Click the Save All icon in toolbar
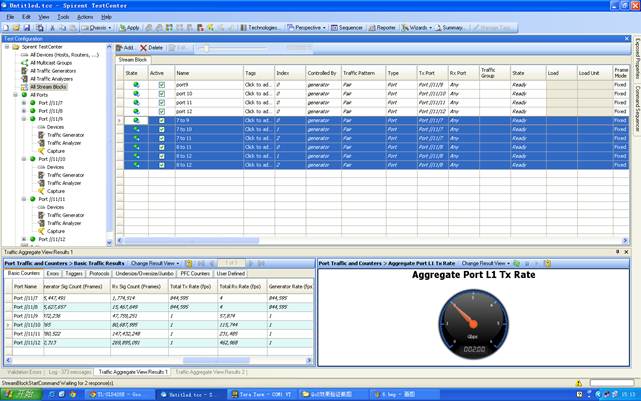This screenshot has width=641, height=401. pos(40,28)
